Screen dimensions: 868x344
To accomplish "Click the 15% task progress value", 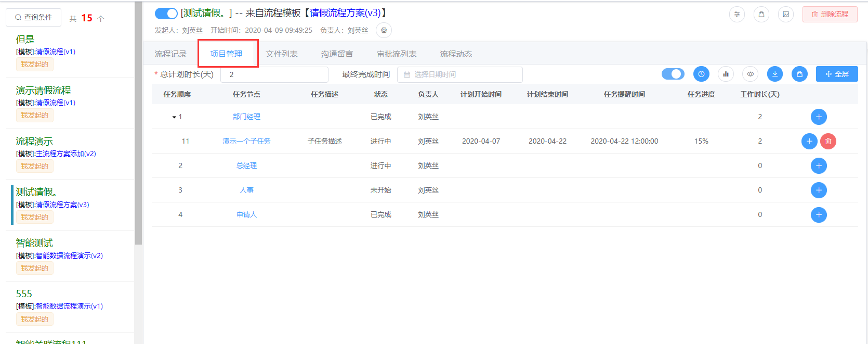I will coord(701,141).
